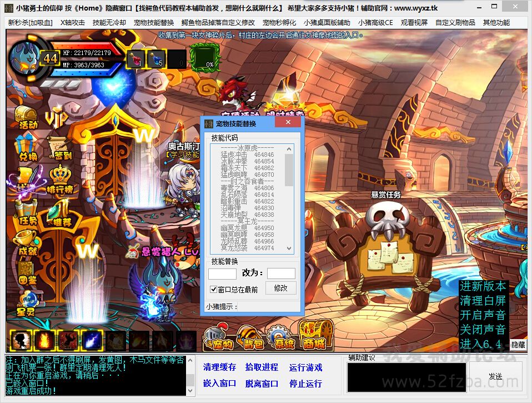Open the 宠物秒孵化 menu item
The height and width of the screenshot is (403, 532).
point(279,23)
